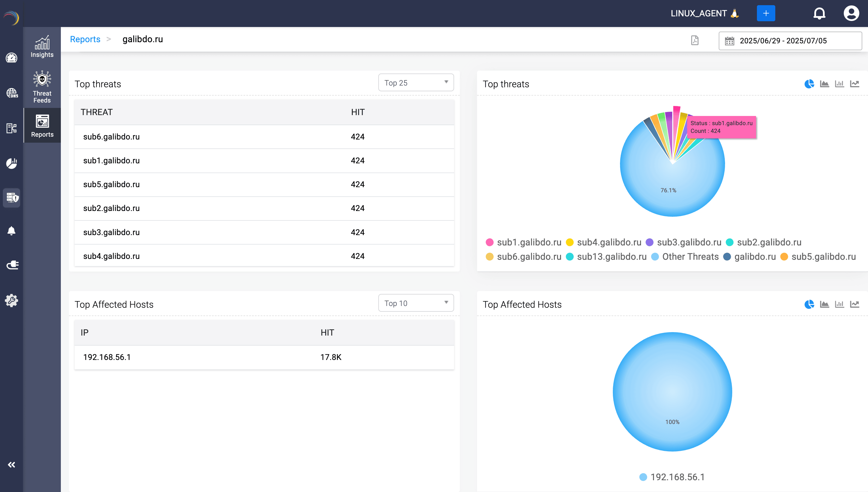868x492 pixels.
Task: Switch Top Affected Hosts to line chart view
Action: coord(855,304)
